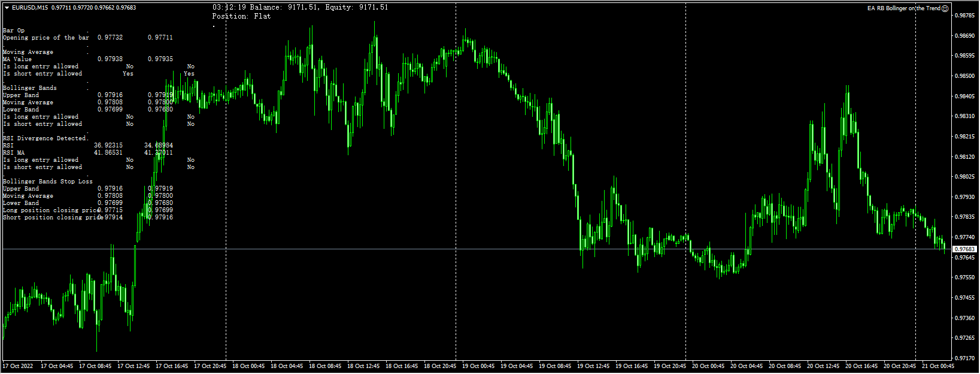Click the 0.97930 price scale label
The height and width of the screenshot is (374, 980).
click(x=964, y=197)
